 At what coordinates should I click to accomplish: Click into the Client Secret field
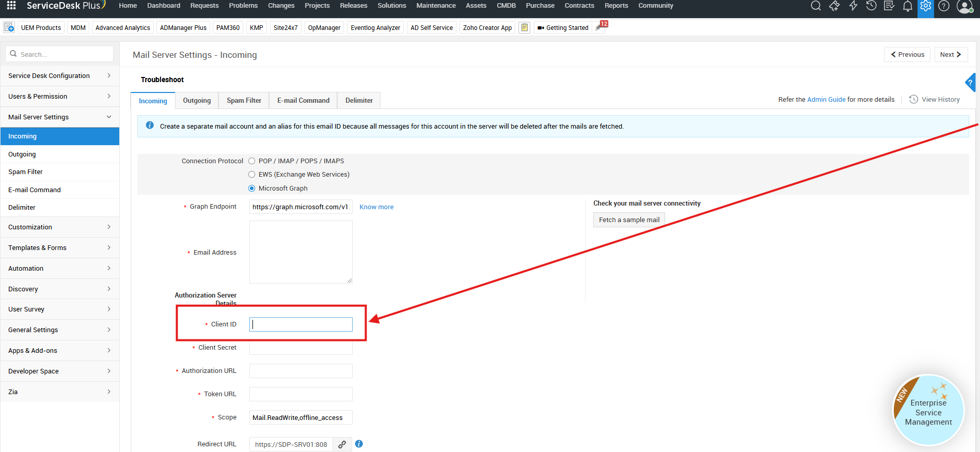click(x=301, y=348)
